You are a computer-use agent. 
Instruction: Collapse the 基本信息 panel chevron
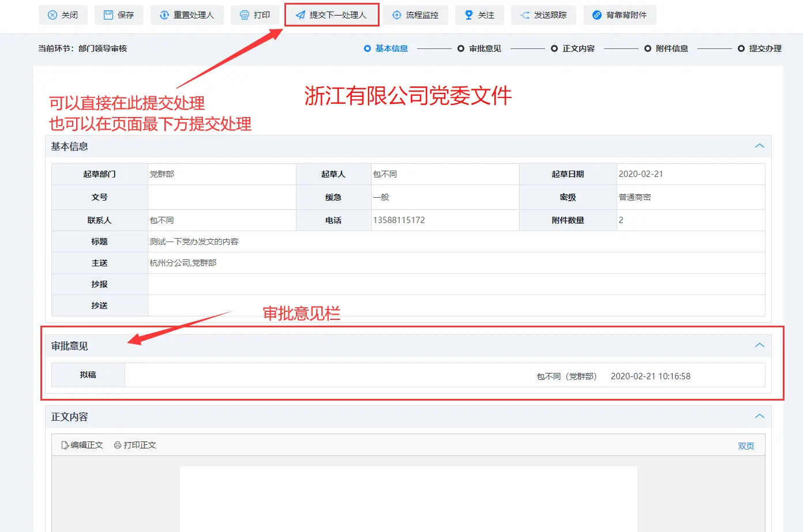coord(760,146)
